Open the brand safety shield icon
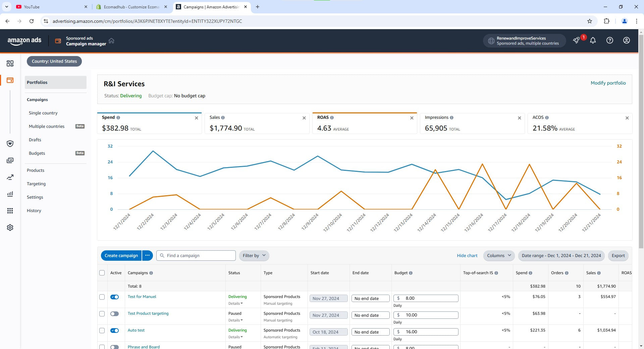The width and height of the screenshot is (644, 349). pyautogui.click(x=10, y=144)
